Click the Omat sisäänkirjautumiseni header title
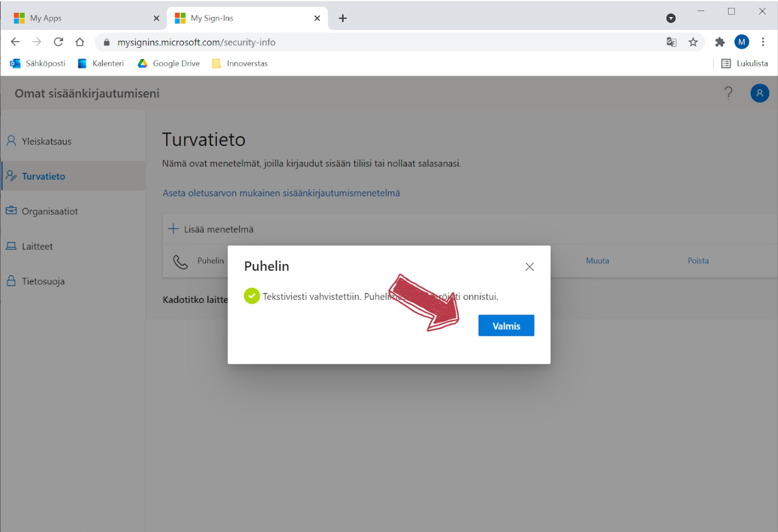The height and width of the screenshot is (532, 778). pyautogui.click(x=87, y=93)
